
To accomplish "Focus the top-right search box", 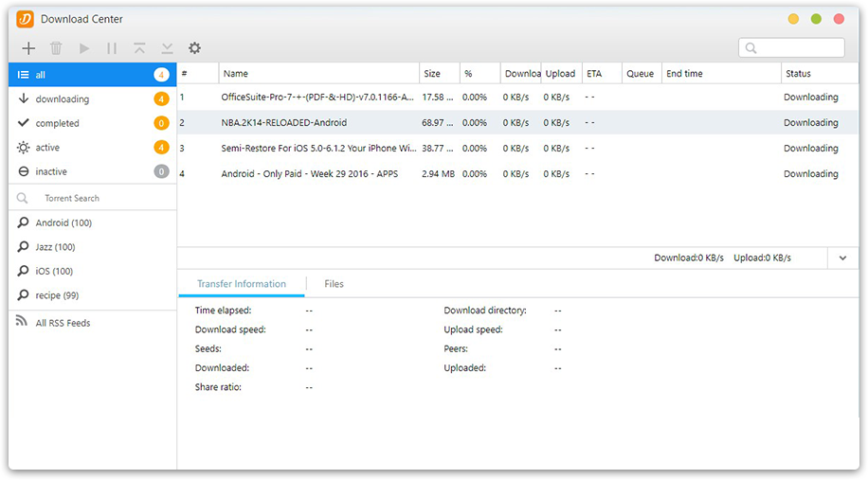I will pyautogui.click(x=798, y=48).
